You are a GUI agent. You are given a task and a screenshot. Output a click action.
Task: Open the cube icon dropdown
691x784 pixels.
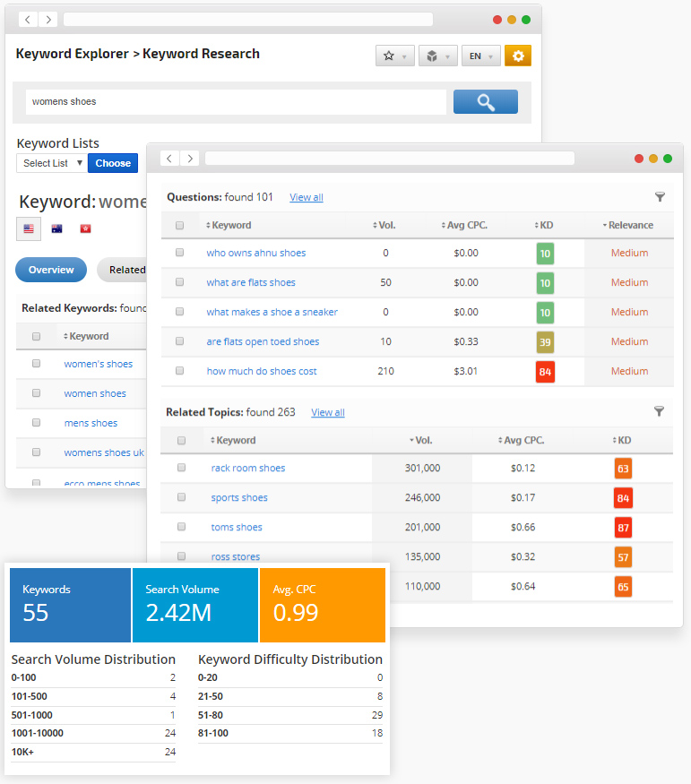[x=437, y=56]
